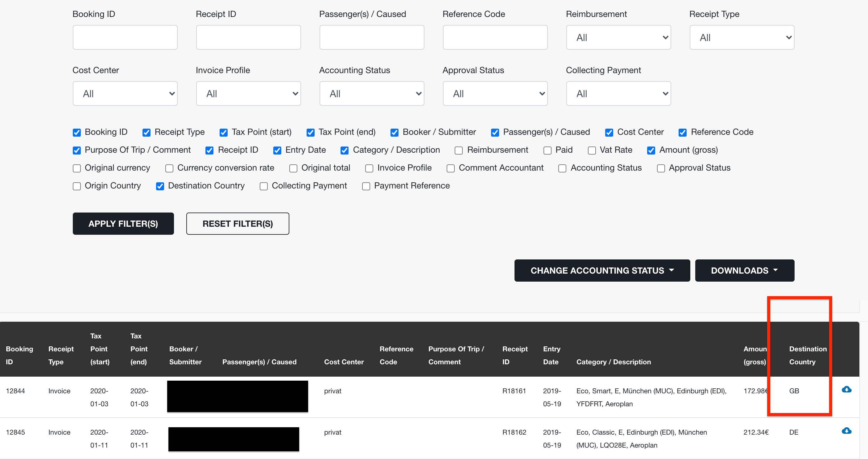Screen dimensions: 868x459
Task: Toggle Category / Description checkbox
Action: click(344, 150)
